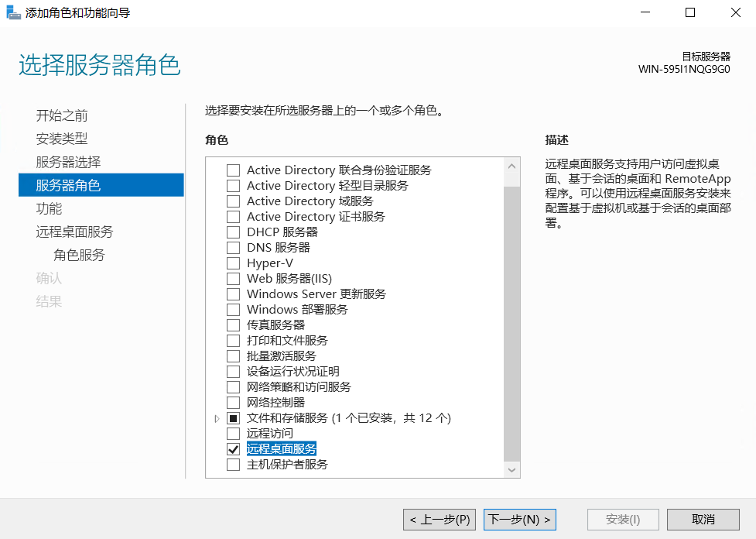Tick Active Directory 证书服务 checkbox
756x539 pixels.
click(234, 217)
